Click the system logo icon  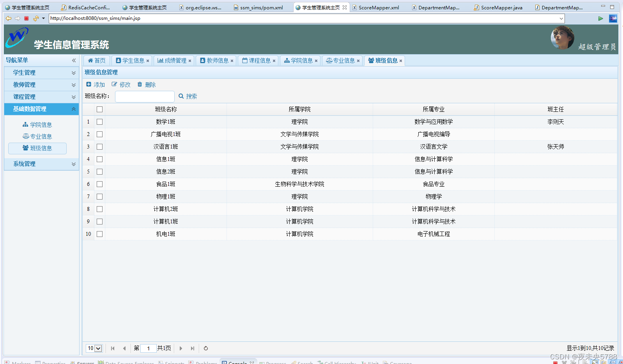(x=17, y=37)
